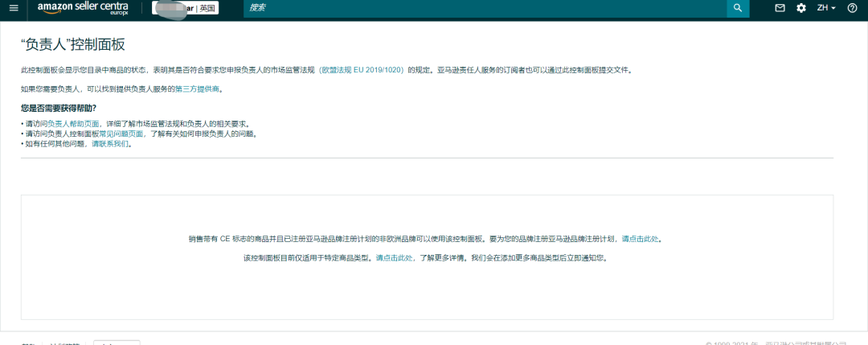Open the 第三方提供商 link
This screenshot has width=868, height=345.
(198, 88)
